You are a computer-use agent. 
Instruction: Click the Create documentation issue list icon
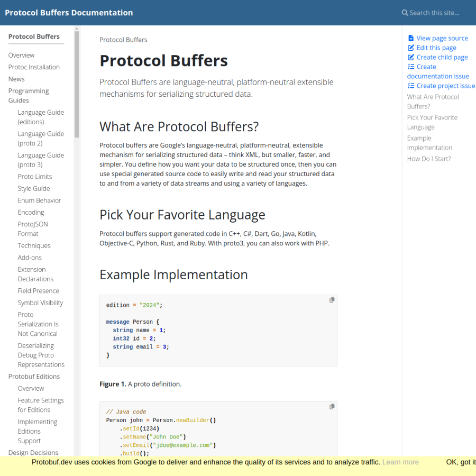pos(411,67)
